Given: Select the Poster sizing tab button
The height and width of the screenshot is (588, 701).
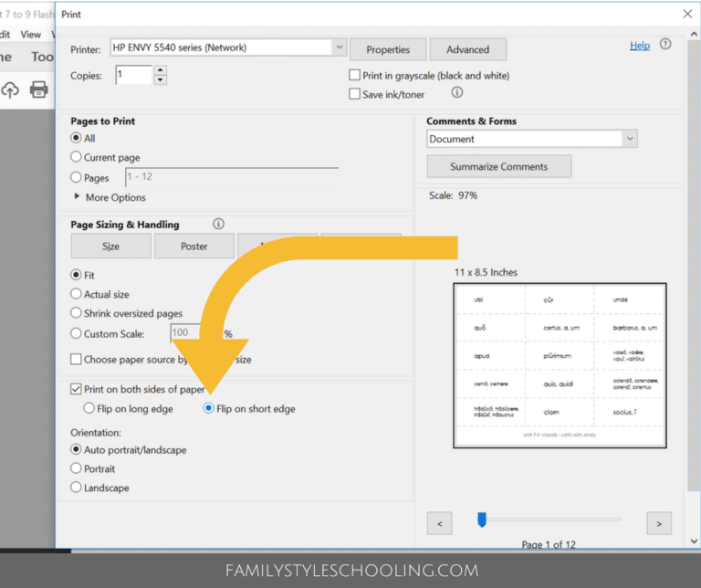Looking at the screenshot, I should click(x=194, y=247).
